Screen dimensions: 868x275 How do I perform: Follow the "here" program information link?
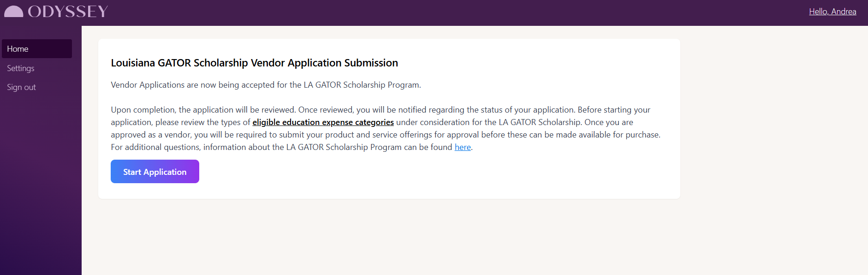click(463, 147)
